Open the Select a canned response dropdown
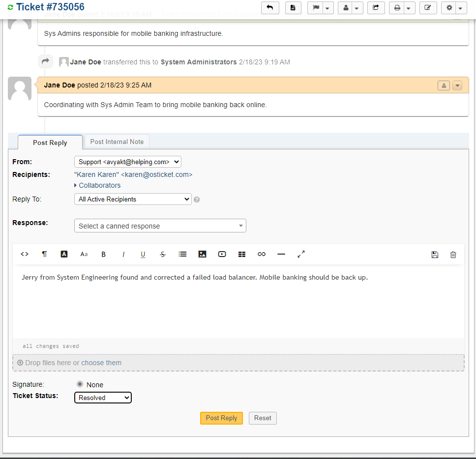 pyautogui.click(x=160, y=225)
